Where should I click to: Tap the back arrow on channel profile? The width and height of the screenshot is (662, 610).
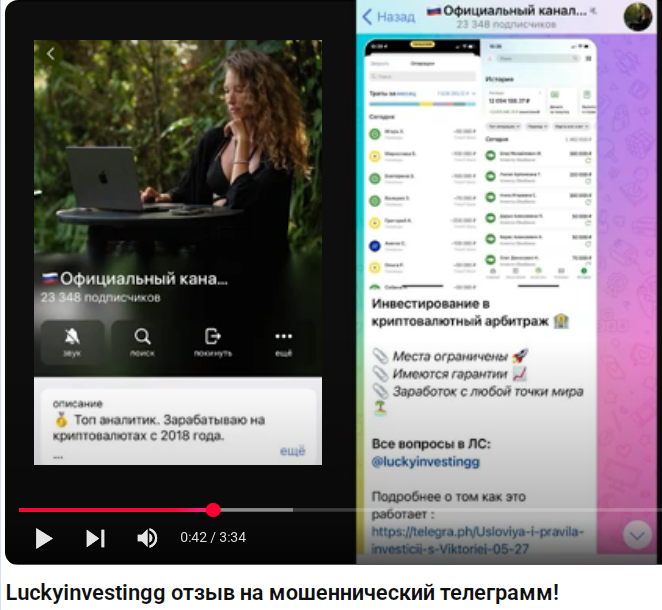(x=51, y=54)
